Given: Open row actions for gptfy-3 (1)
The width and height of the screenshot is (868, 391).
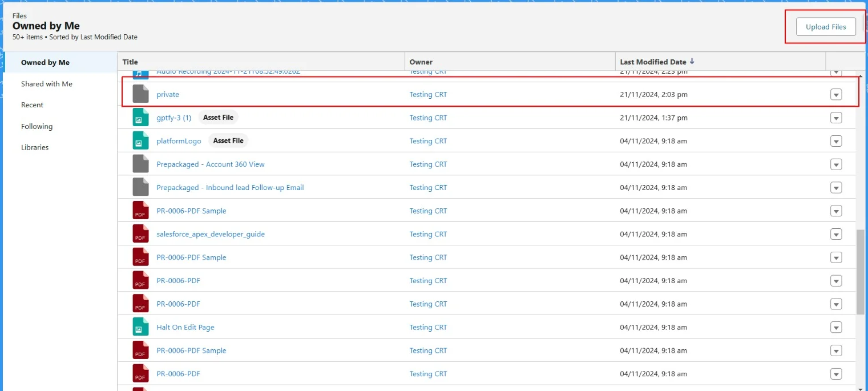Looking at the screenshot, I should (836, 118).
